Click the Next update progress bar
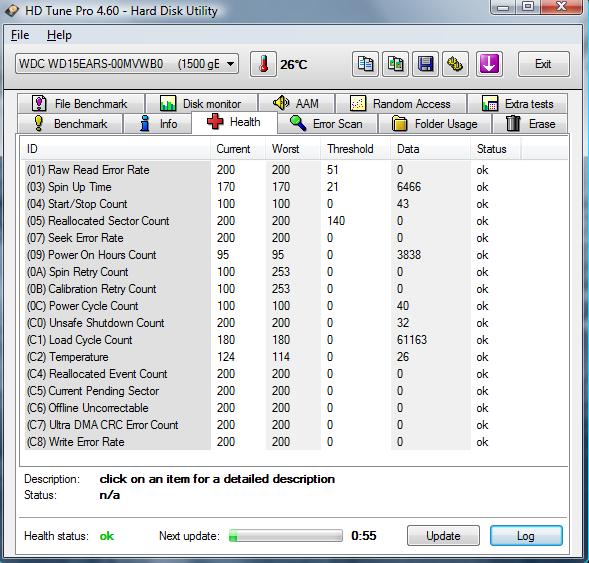Image resolution: width=589 pixels, height=563 pixels. pos(286,536)
